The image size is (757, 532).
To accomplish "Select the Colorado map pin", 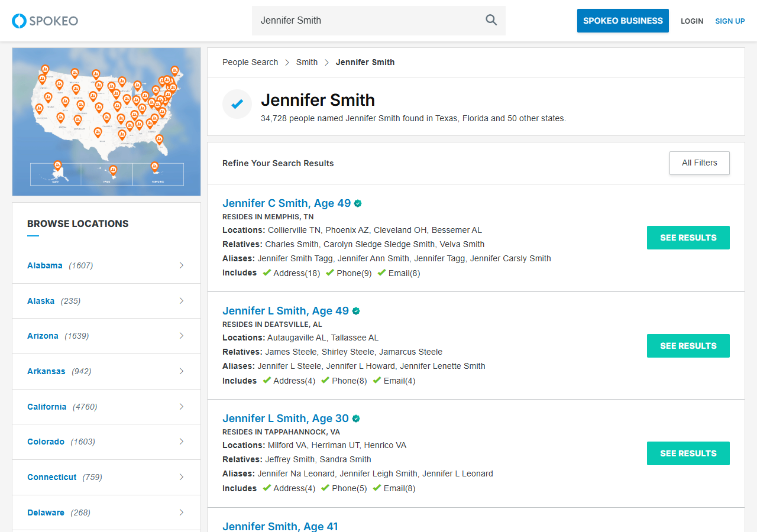I will [81, 105].
